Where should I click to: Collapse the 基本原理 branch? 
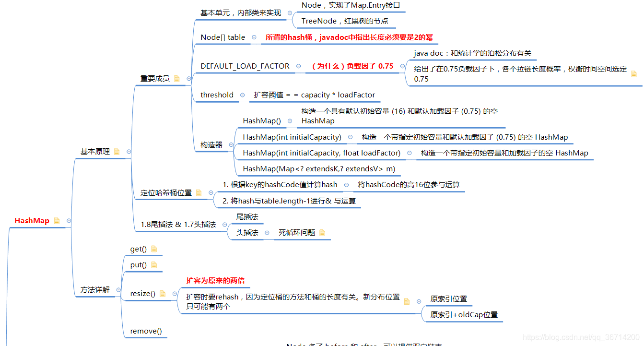(x=129, y=152)
